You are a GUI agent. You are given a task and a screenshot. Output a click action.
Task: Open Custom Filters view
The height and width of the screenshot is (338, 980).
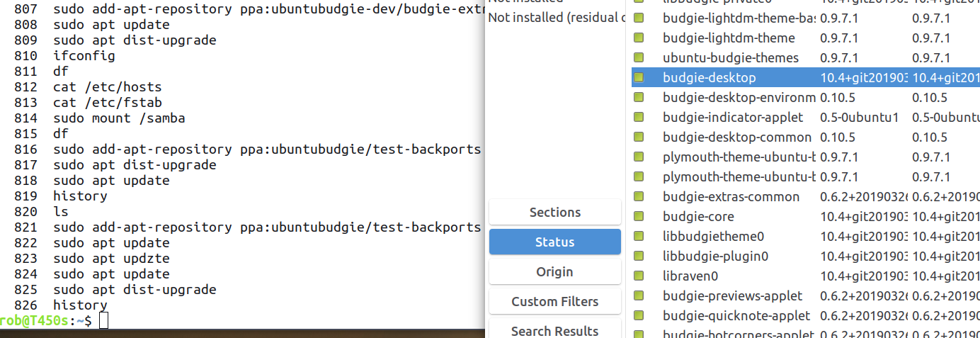click(555, 301)
